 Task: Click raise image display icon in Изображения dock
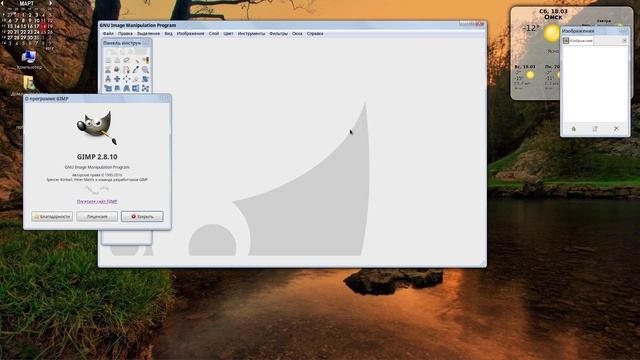(573, 129)
